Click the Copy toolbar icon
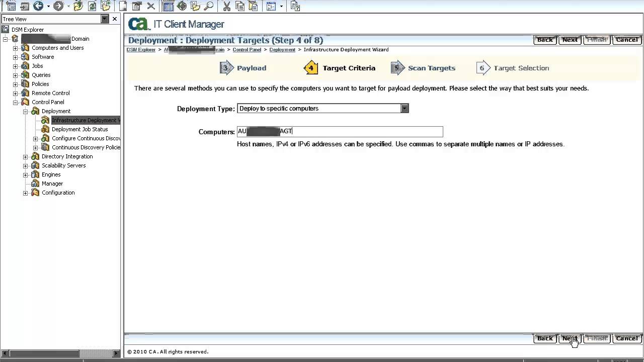Viewport: 644px width, 362px height. [x=240, y=6]
